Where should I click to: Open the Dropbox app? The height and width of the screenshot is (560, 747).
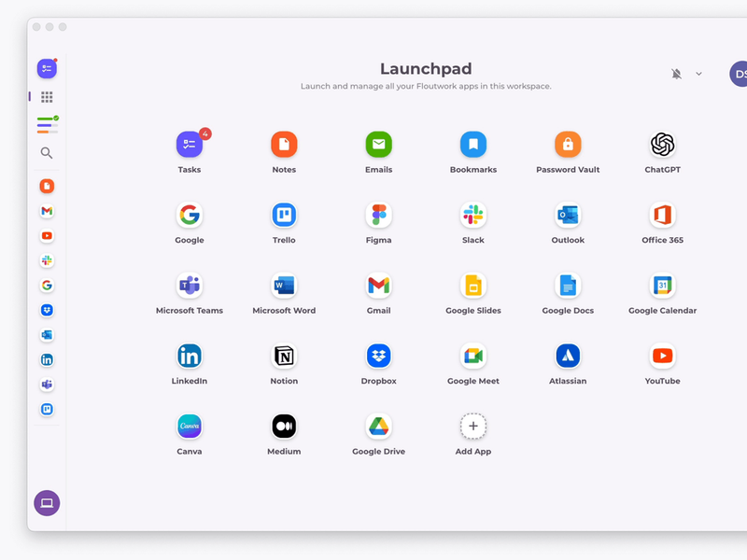pyautogui.click(x=378, y=356)
